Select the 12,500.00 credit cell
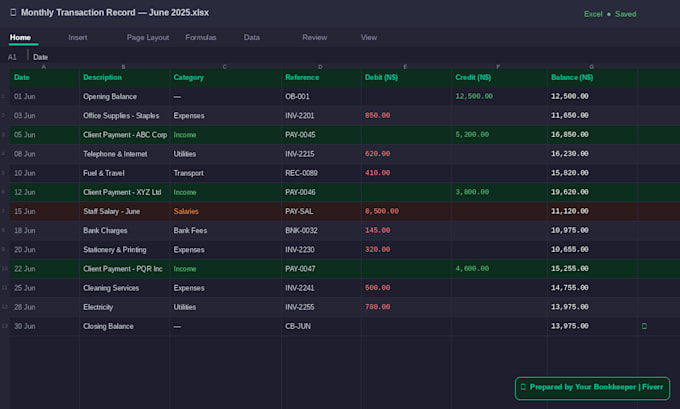The width and height of the screenshot is (680, 409). pos(499,96)
